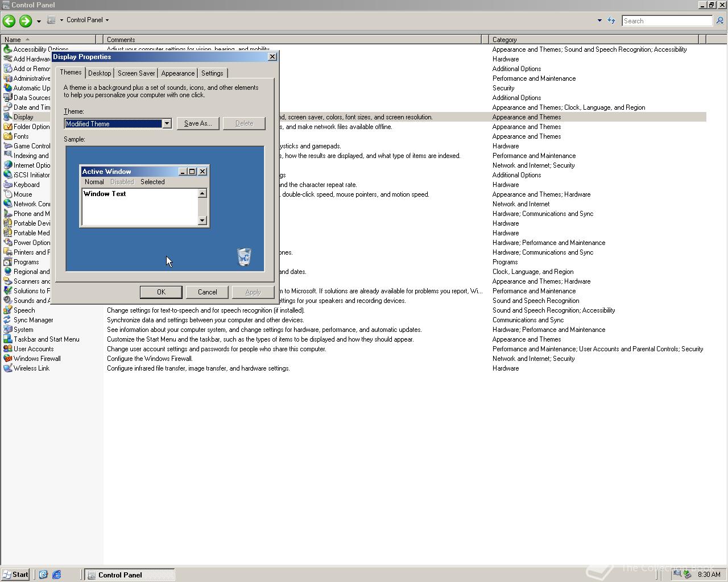Click the Keyboard icon
This screenshot has width=728, height=582.
coord(7,185)
